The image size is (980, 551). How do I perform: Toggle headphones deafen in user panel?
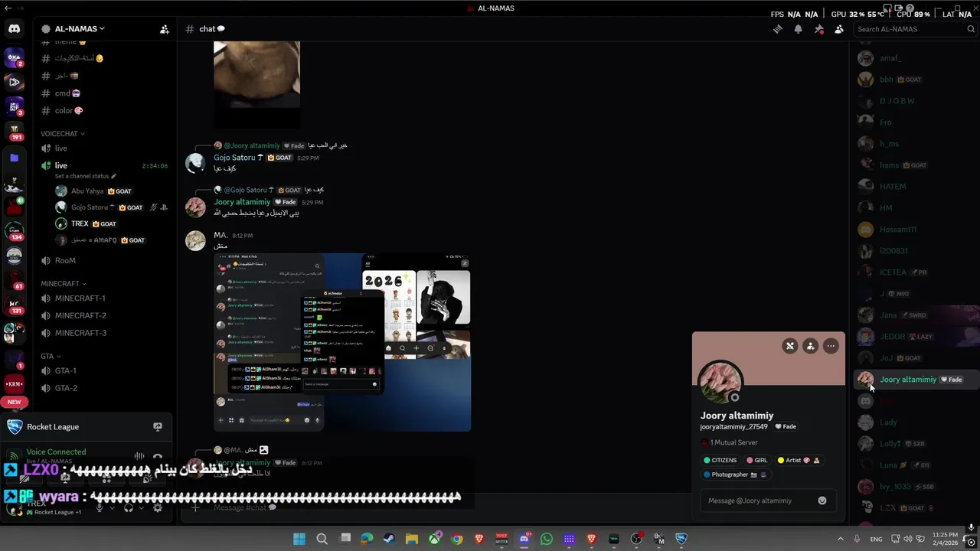coord(129,507)
